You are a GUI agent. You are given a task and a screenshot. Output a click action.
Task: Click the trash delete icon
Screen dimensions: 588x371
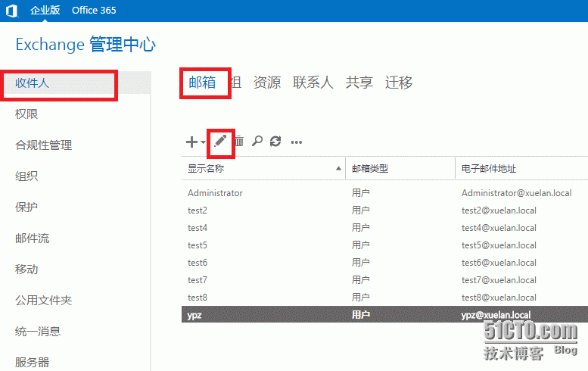point(239,141)
